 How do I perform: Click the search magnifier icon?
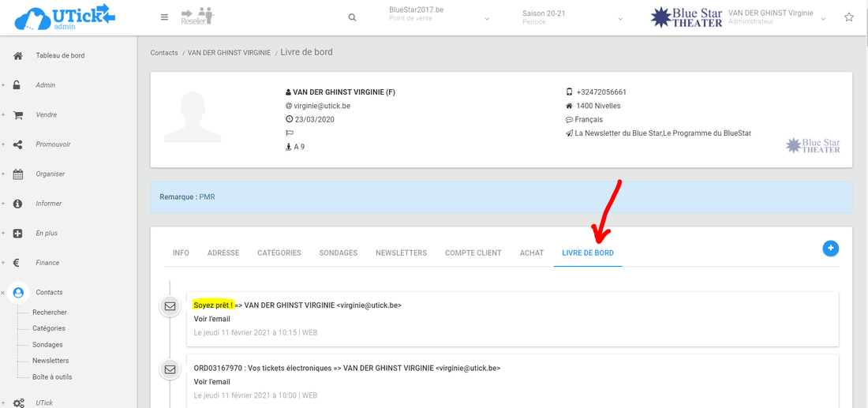coord(352,17)
